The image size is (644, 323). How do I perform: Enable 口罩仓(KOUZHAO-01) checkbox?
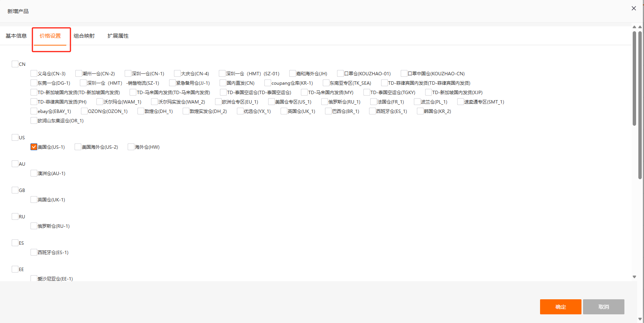point(340,73)
